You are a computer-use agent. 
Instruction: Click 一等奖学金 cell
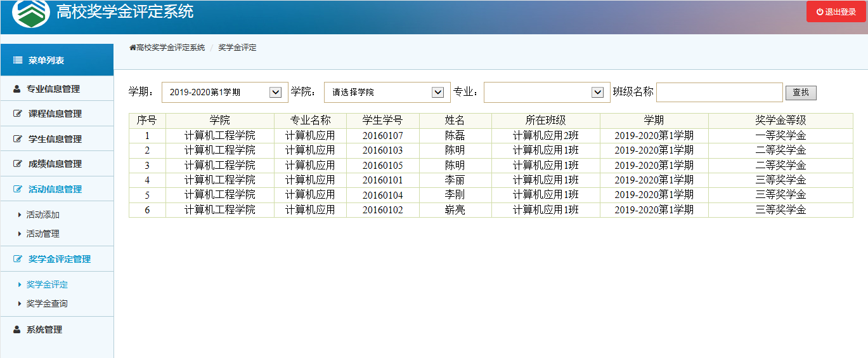pyautogui.click(x=781, y=136)
